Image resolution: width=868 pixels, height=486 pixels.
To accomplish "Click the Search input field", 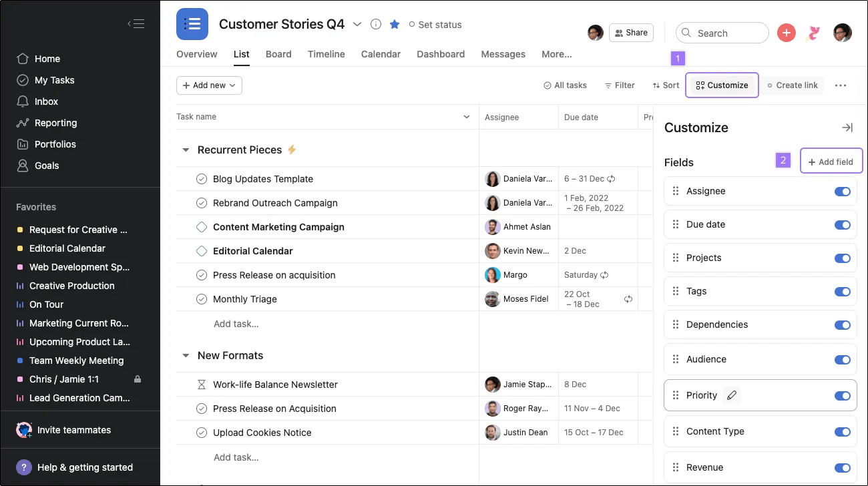I will pyautogui.click(x=722, y=33).
